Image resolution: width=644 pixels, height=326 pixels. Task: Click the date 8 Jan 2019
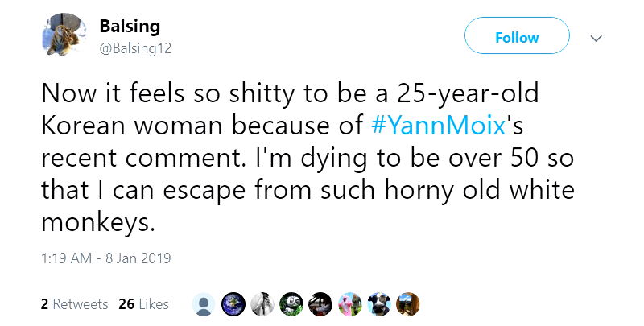[x=134, y=259]
